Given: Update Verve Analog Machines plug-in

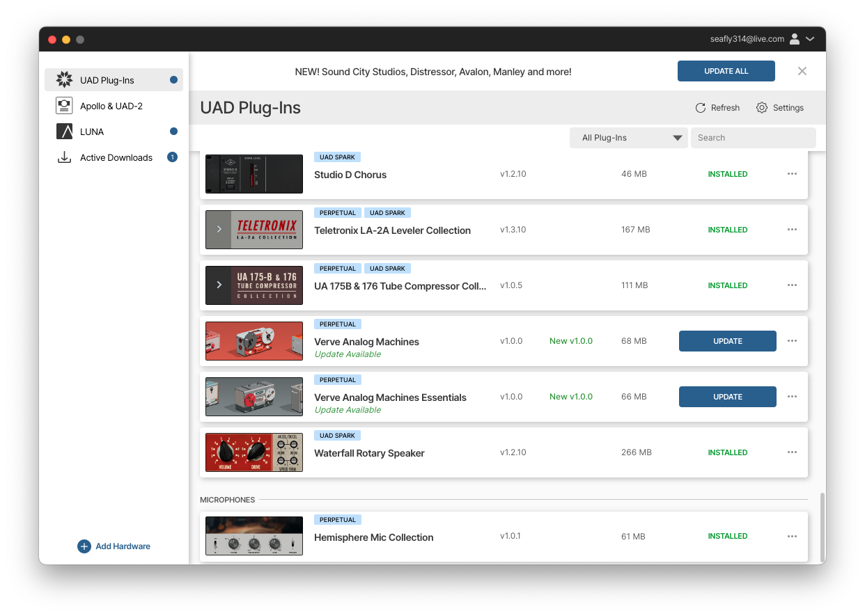Looking at the screenshot, I should pyautogui.click(x=728, y=341).
